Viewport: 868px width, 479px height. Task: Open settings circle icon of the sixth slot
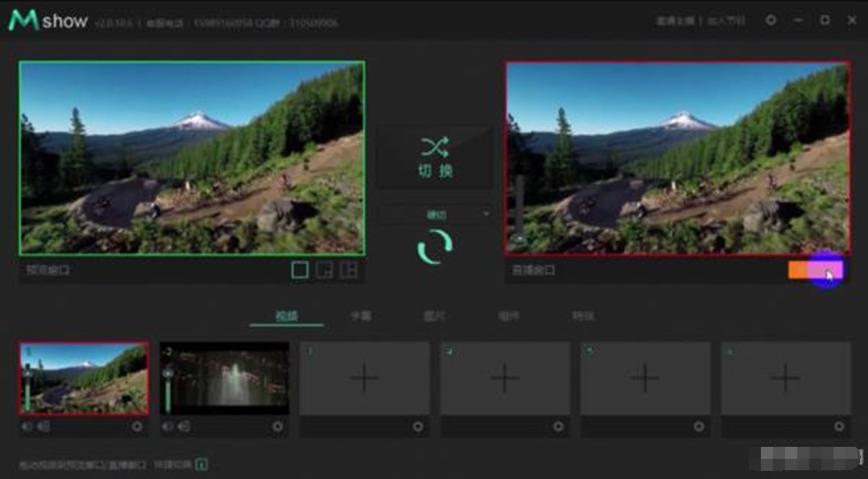(839, 427)
